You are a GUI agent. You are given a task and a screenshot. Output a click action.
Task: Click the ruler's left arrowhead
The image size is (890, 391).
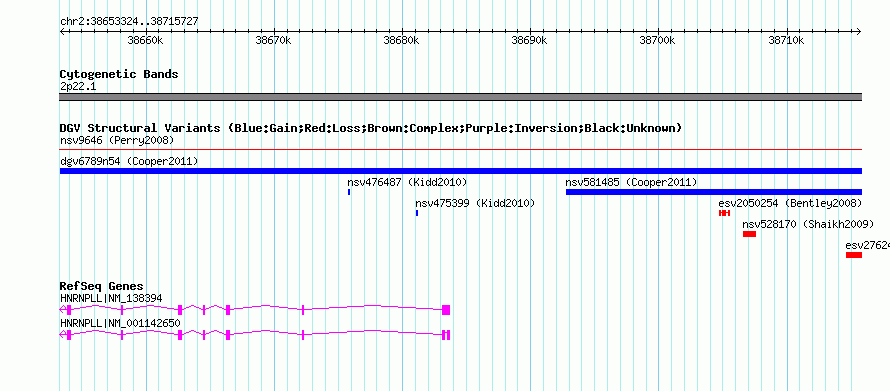pos(62,32)
